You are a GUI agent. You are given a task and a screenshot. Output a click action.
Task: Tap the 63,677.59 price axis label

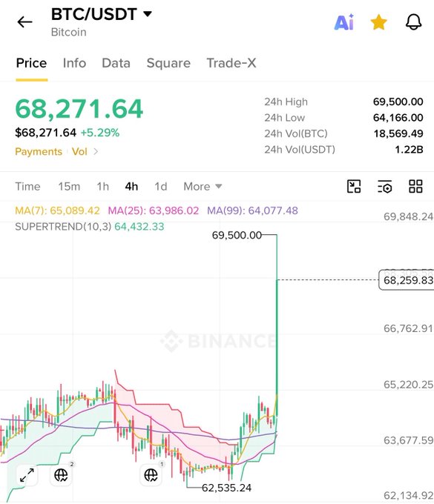tap(408, 440)
